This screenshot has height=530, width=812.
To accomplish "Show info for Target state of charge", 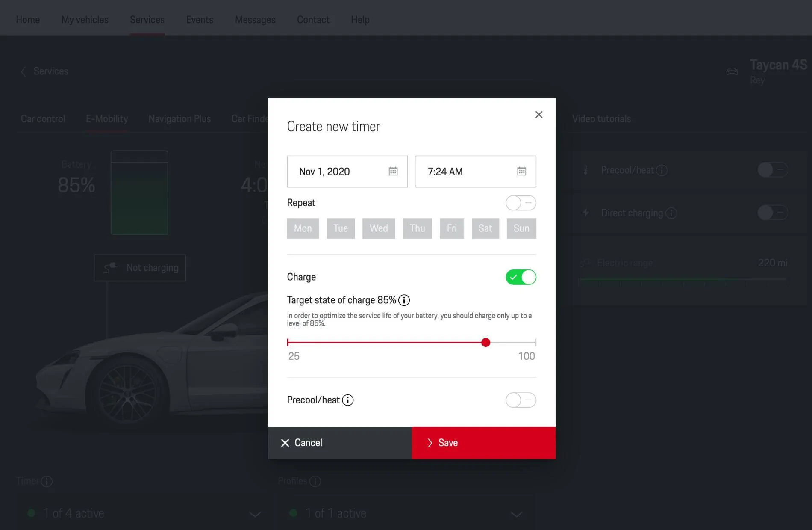I will click(404, 300).
